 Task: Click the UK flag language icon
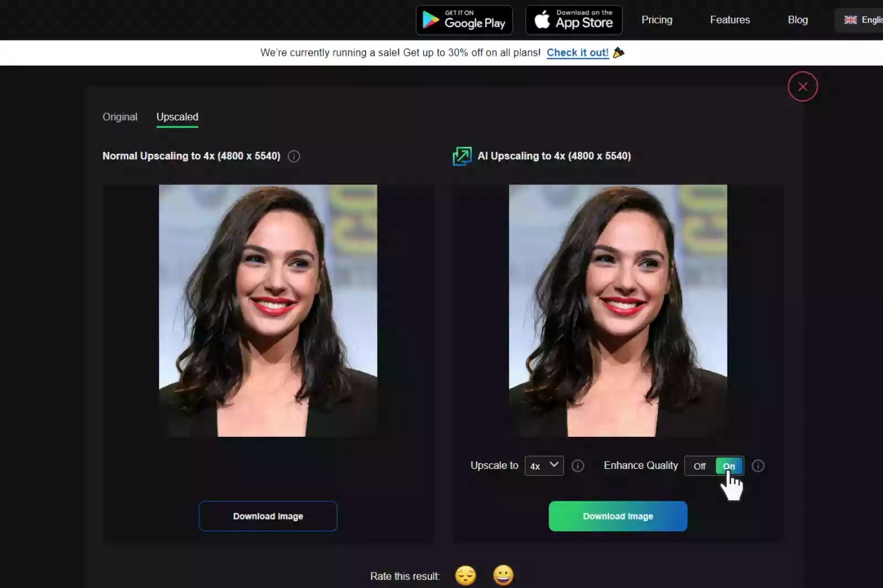coord(850,19)
